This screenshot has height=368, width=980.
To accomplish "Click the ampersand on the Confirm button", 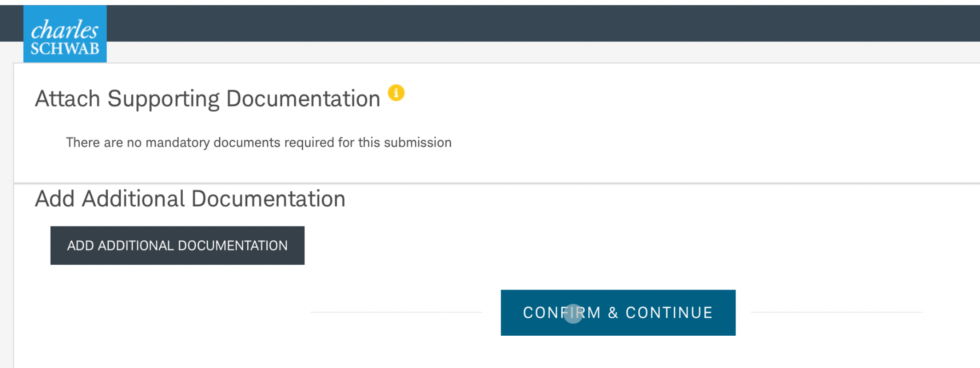I will 613,313.
